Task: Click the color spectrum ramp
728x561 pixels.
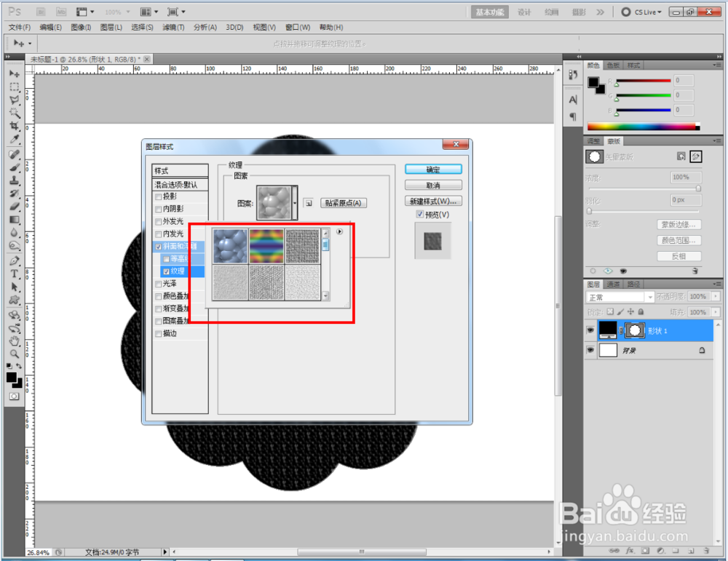Action: coord(643,126)
